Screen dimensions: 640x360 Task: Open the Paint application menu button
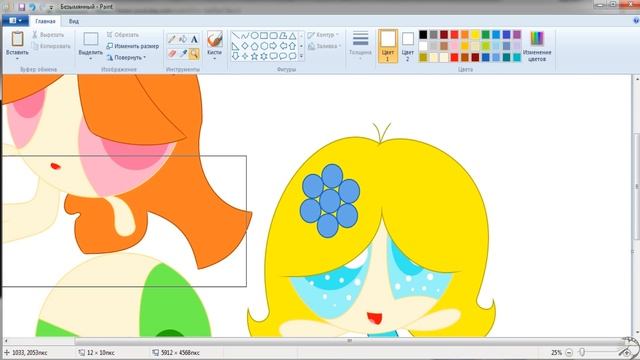tap(16, 20)
